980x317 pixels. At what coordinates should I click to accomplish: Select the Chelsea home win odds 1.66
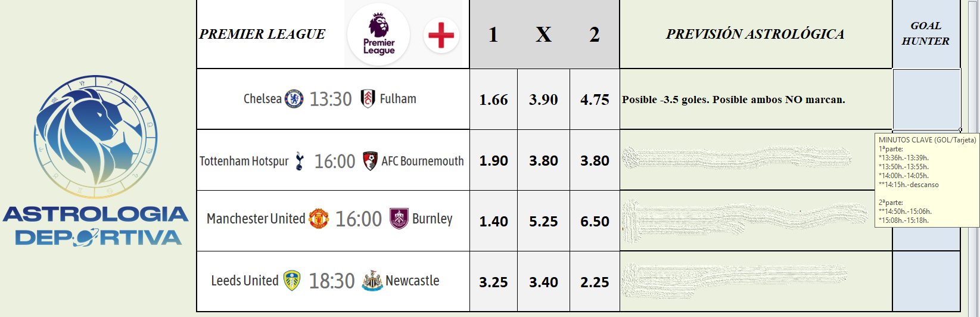(x=493, y=100)
